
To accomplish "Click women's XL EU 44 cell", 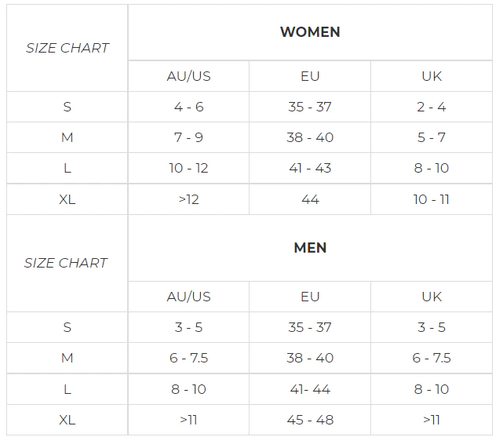I will coord(310,199).
